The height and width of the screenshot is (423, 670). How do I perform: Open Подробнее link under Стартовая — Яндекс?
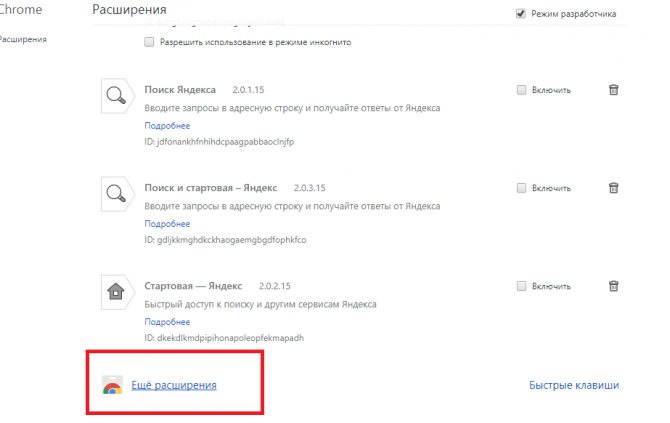(167, 322)
